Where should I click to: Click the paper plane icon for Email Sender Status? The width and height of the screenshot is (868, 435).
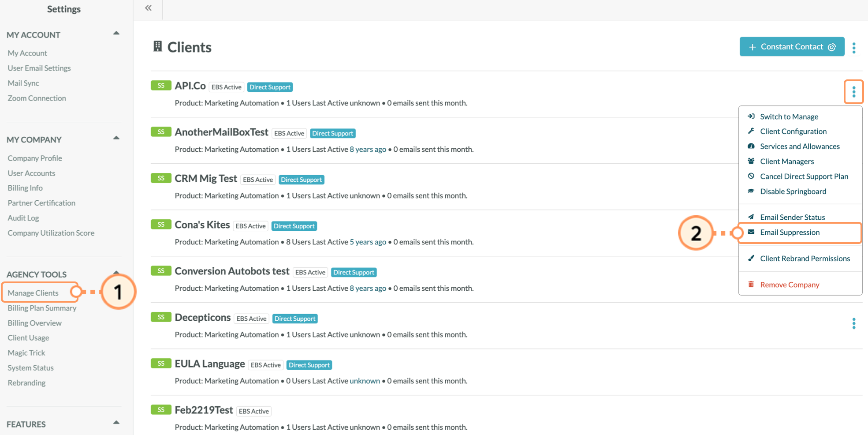pos(751,217)
